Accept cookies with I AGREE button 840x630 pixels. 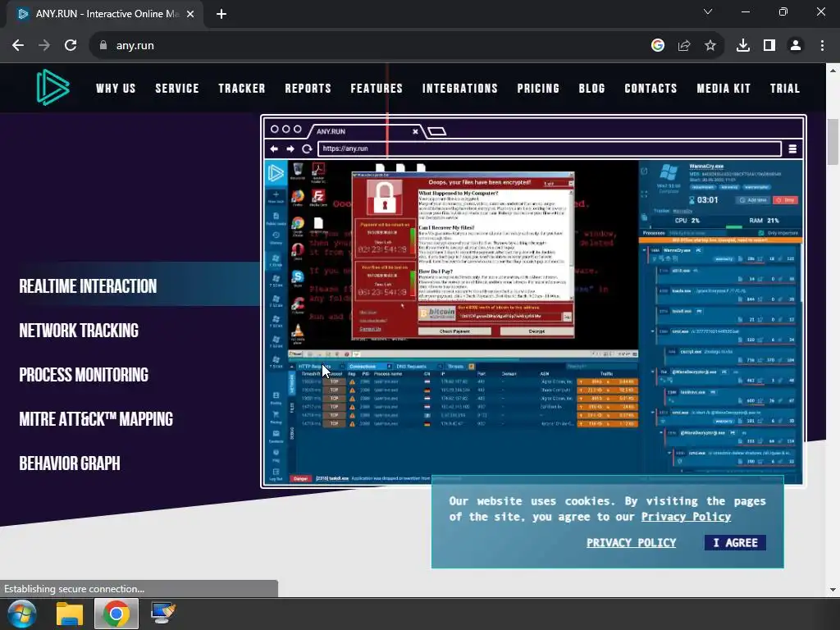pos(735,543)
